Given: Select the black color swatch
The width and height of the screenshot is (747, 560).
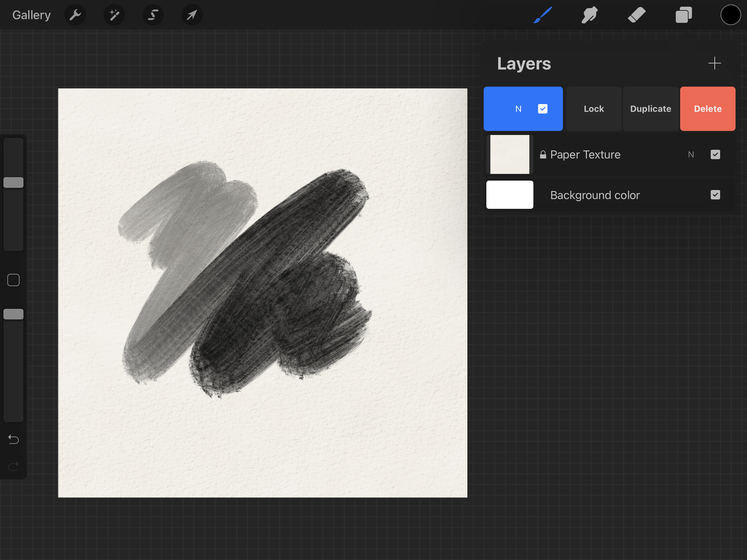Looking at the screenshot, I should (731, 15).
